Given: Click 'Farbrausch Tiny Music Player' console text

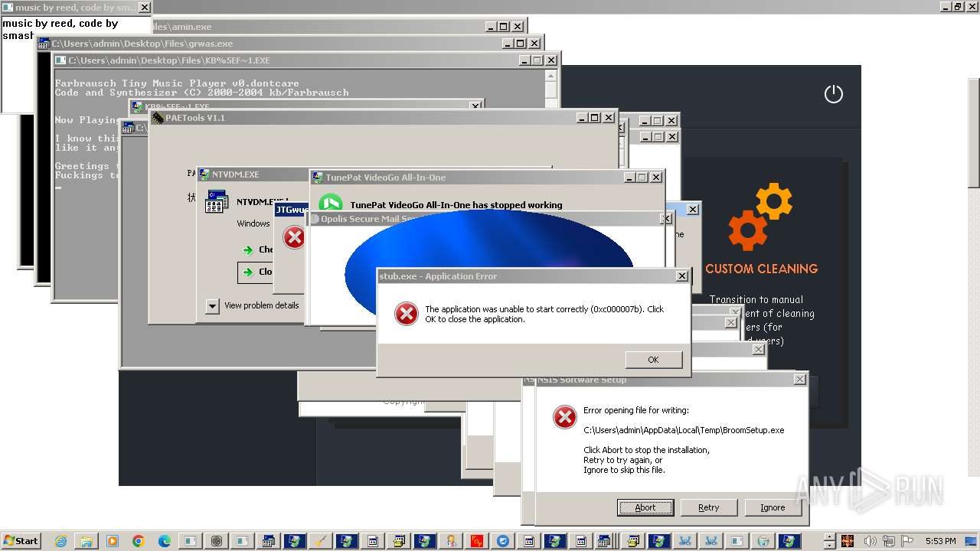Looking at the screenshot, I should (x=177, y=83).
